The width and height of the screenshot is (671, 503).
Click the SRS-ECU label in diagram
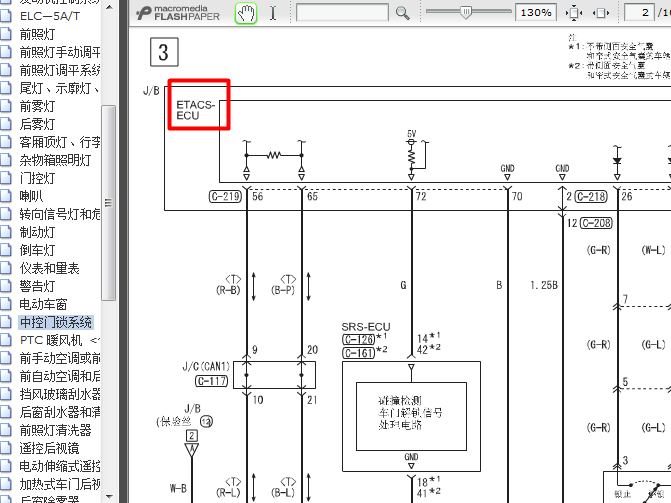(366, 327)
